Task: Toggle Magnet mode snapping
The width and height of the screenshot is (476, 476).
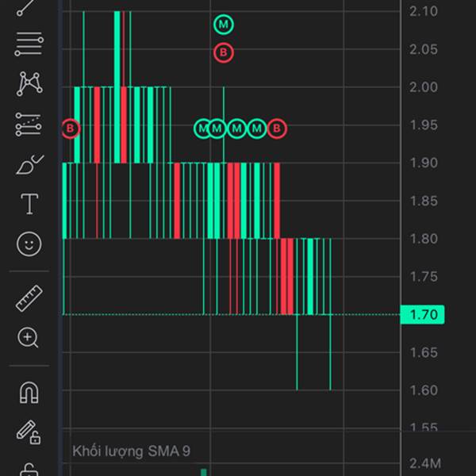Action: click(29, 393)
